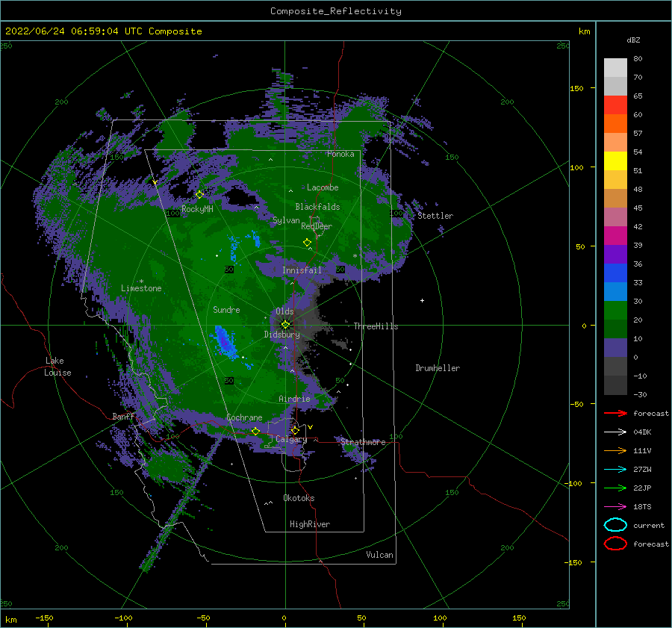Image resolution: width=672 pixels, height=628 pixels.
Task: Click the Limestone label
Action: 141,288
